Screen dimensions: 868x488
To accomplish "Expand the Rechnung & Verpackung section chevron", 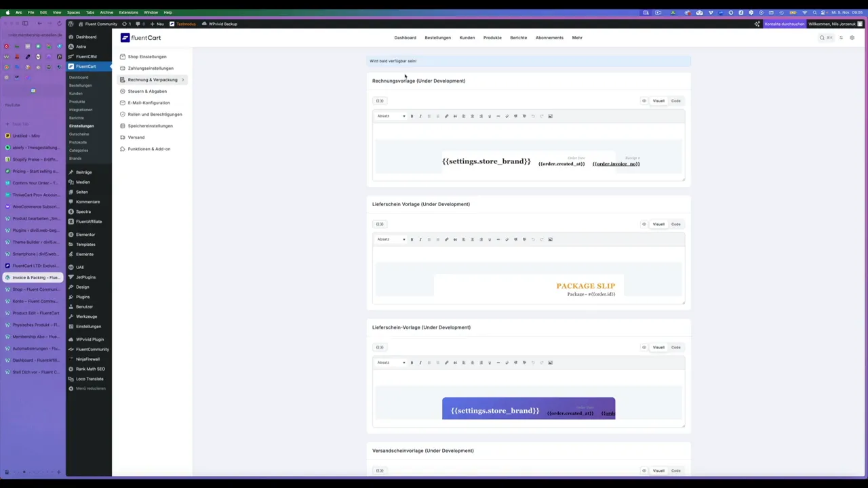I will click(x=182, y=79).
